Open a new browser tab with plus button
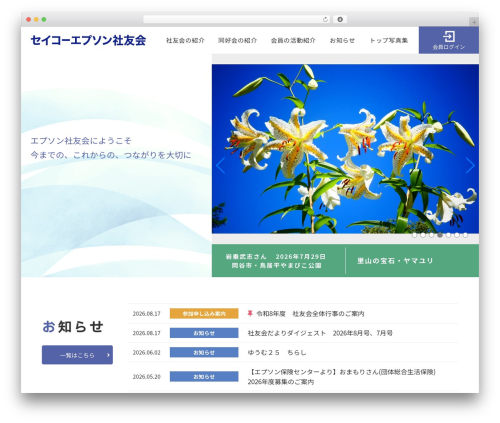 (x=474, y=22)
